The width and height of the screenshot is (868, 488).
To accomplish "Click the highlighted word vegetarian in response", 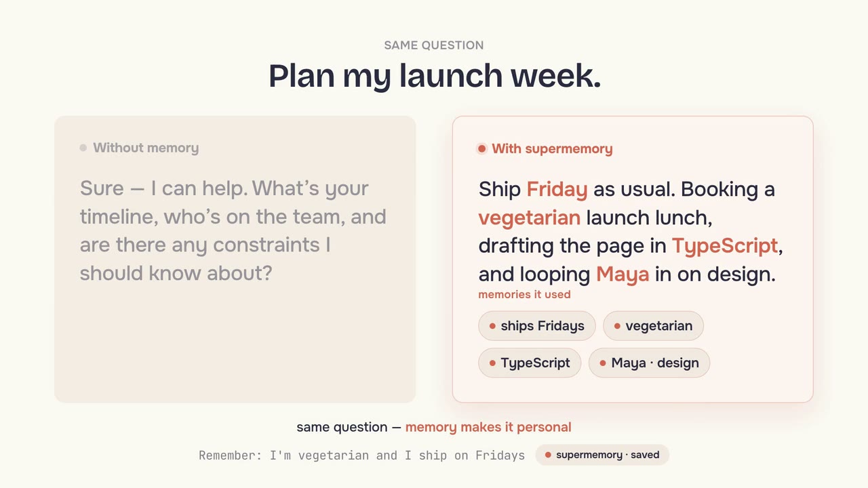I will [x=529, y=218].
